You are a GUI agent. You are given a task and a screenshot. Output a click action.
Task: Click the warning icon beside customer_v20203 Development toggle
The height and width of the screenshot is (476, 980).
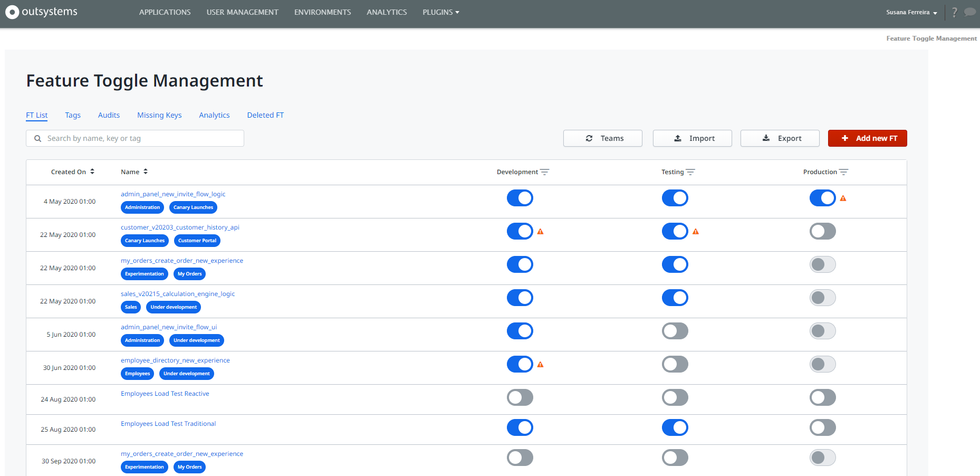[x=541, y=231]
